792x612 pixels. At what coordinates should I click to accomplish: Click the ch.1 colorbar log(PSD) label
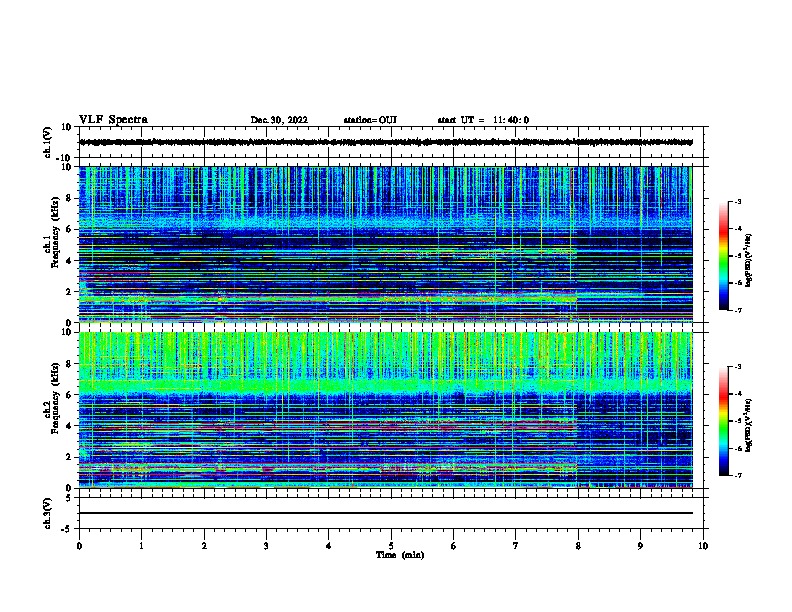click(748, 260)
